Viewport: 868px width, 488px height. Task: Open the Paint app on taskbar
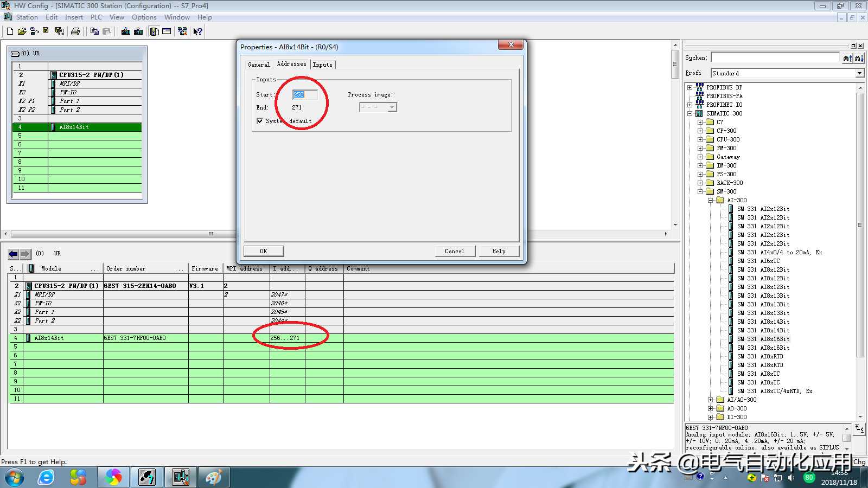tap(213, 477)
